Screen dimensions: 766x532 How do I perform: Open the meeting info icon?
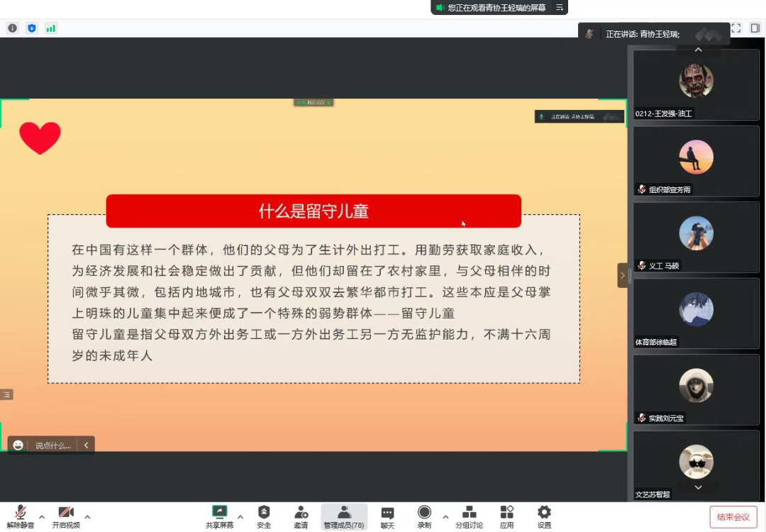(x=12, y=28)
